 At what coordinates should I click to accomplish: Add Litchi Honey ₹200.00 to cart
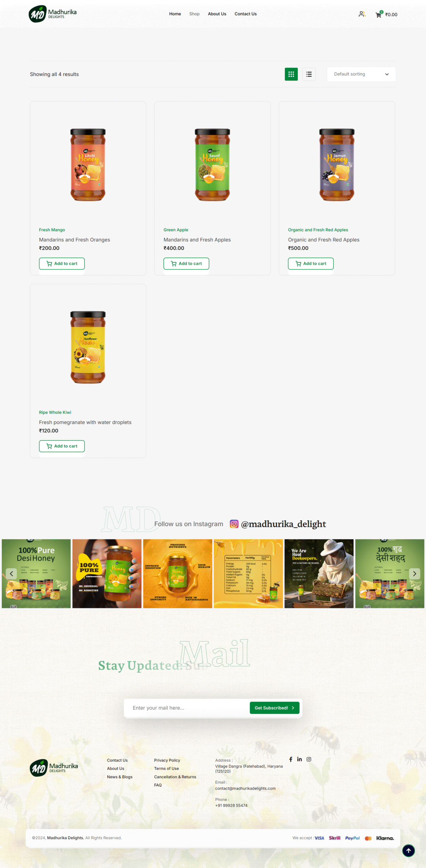click(x=62, y=263)
